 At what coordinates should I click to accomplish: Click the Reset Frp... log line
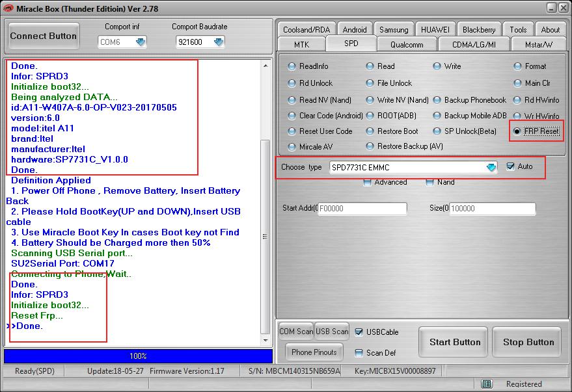[x=37, y=315]
